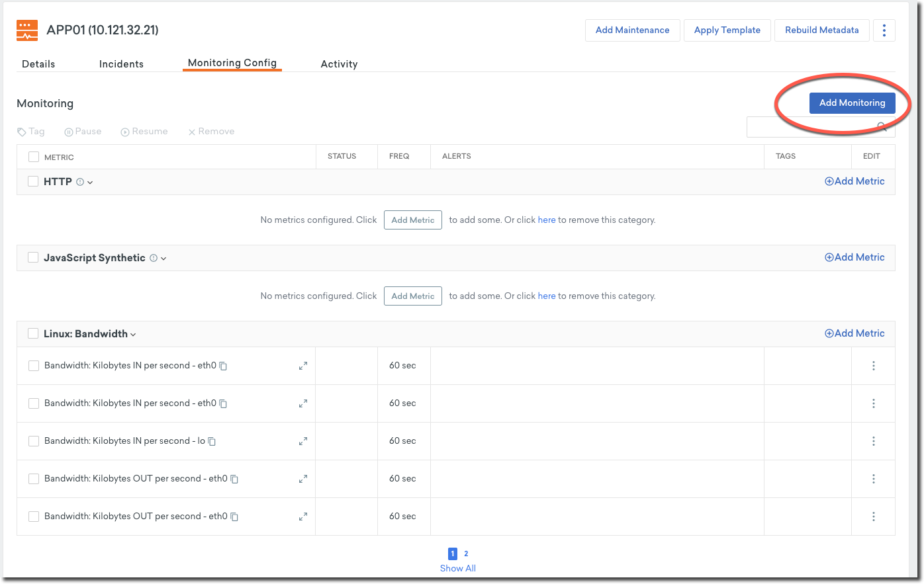The image size is (924, 584).
Task: Click the JavaScript Synthetic info icon
Action: pos(154,258)
